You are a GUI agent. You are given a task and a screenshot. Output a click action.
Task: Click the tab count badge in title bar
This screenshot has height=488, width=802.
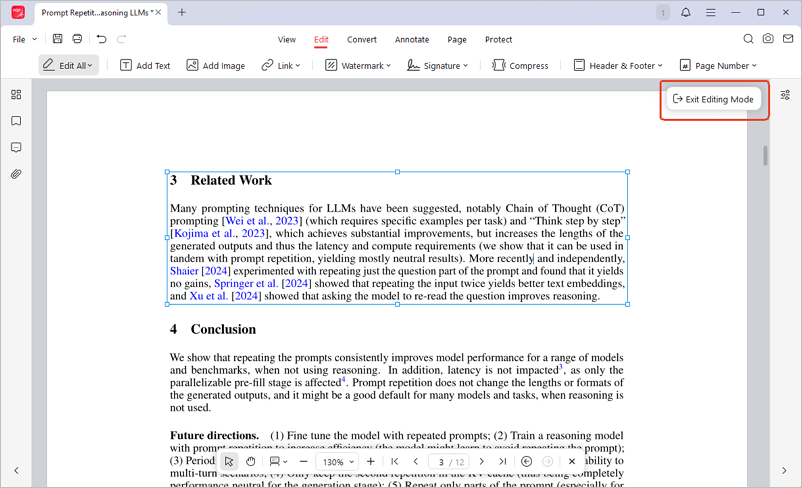[x=663, y=13]
